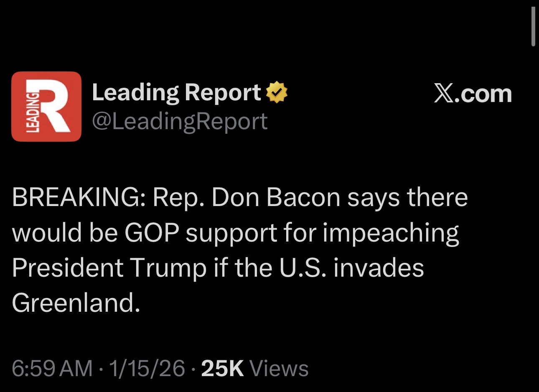Click the name Don Bacon in the post
The height and width of the screenshot is (392, 539).
point(276,197)
